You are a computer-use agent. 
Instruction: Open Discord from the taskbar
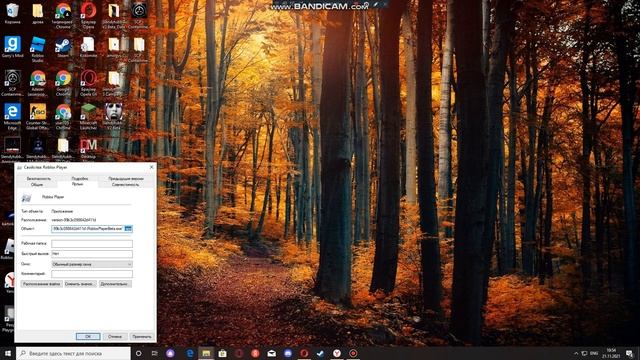point(288,353)
